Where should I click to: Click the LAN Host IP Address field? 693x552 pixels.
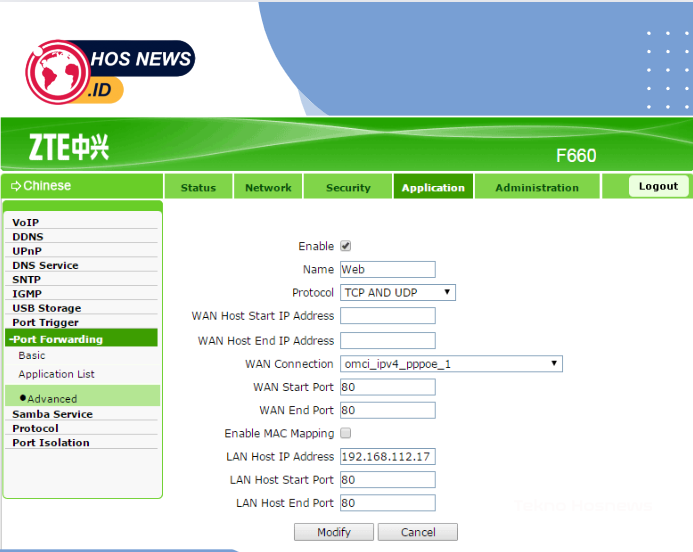pos(388,457)
